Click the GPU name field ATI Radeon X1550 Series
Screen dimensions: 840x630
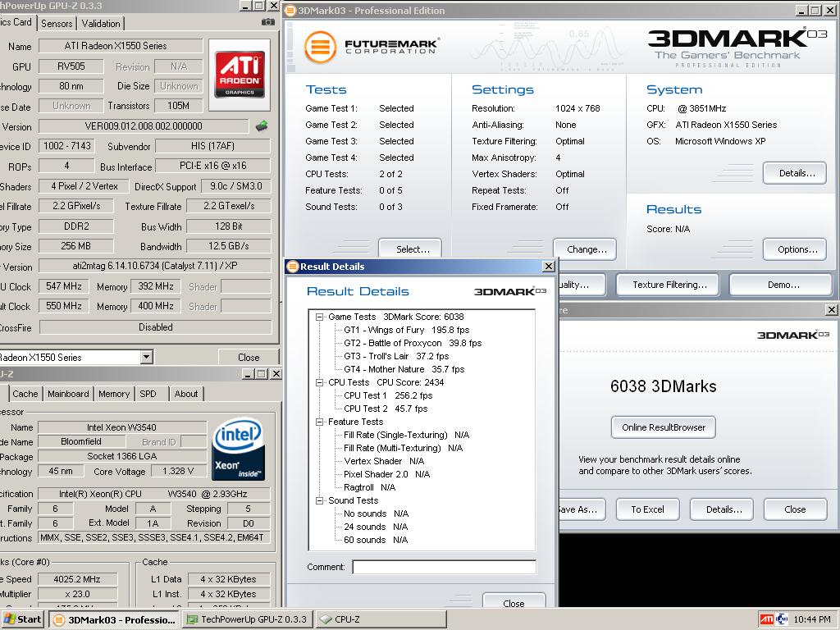pyautogui.click(x=121, y=46)
